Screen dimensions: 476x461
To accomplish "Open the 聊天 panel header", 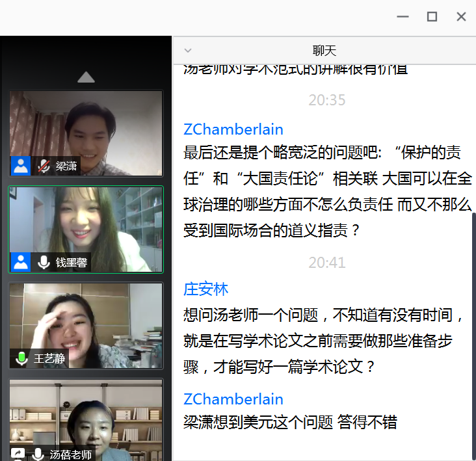I will coord(324,51).
